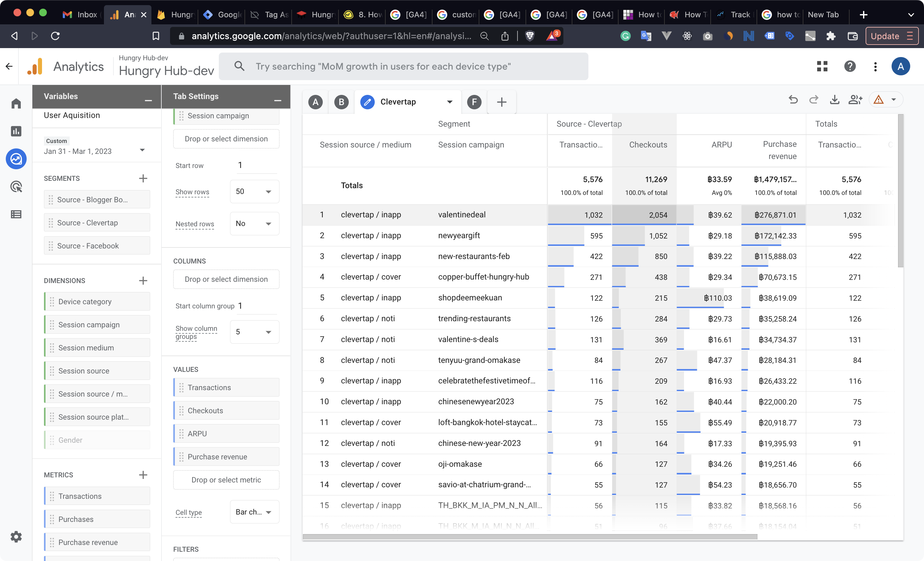The height and width of the screenshot is (561, 924).
Task: Click the redo arrow in exploration toolbar
Action: 813,100
